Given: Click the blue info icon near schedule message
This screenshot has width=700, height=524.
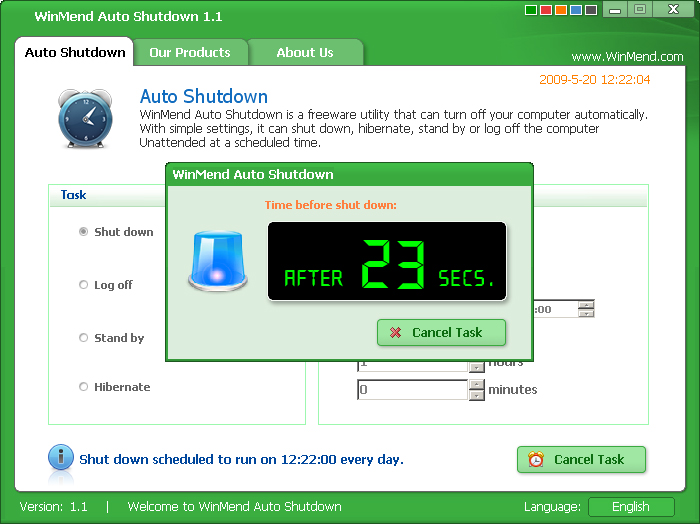Looking at the screenshot, I should point(61,458).
